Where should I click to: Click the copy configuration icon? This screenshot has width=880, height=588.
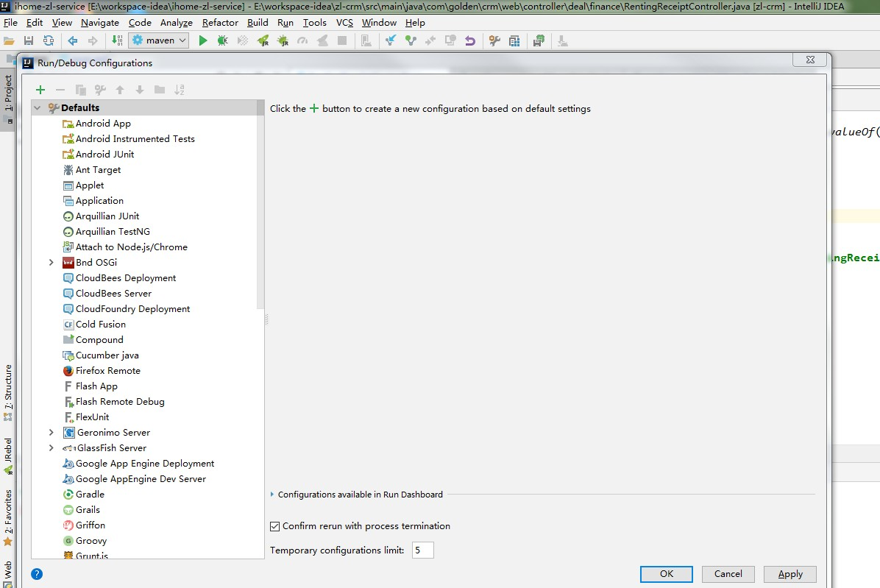coord(80,90)
